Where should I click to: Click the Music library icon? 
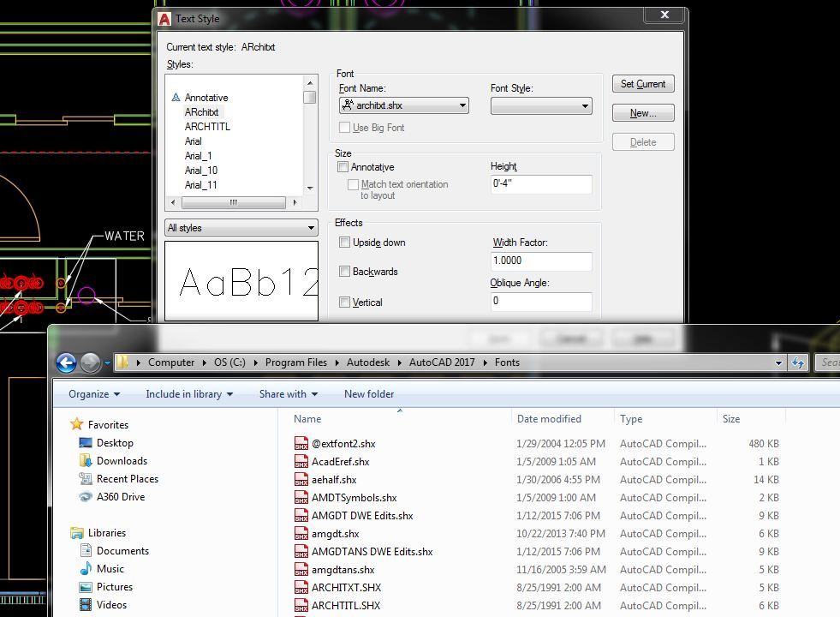[86, 568]
